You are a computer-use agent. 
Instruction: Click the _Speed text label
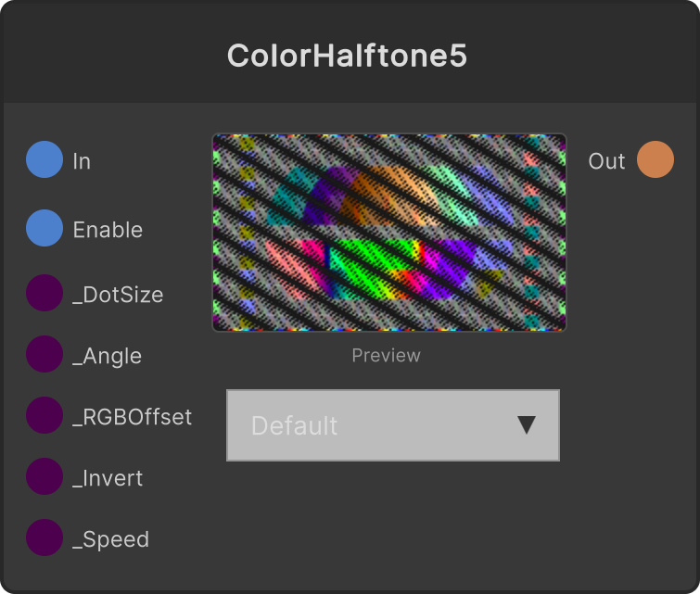click(110, 540)
